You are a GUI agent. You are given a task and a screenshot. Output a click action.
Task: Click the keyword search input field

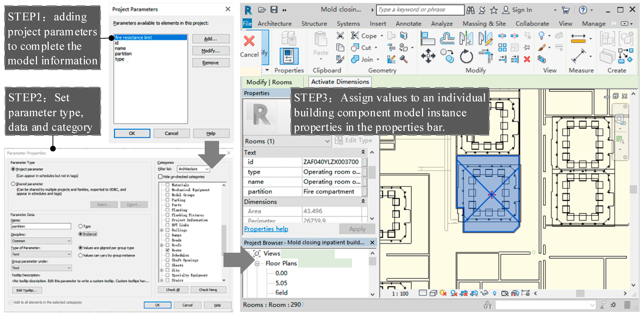coord(420,10)
